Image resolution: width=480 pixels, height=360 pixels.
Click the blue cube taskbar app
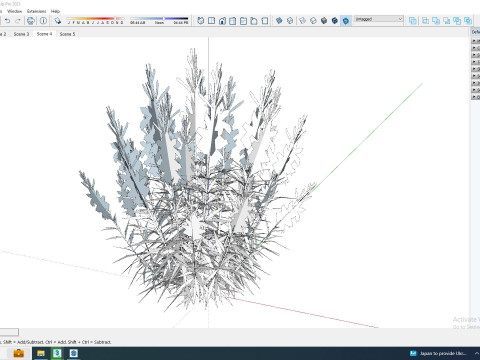[74, 353]
